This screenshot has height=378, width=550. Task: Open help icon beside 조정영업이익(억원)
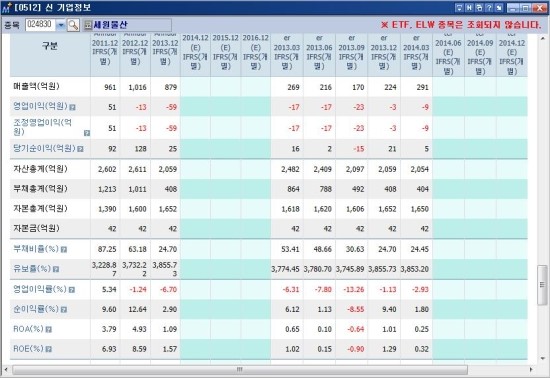(x=87, y=133)
